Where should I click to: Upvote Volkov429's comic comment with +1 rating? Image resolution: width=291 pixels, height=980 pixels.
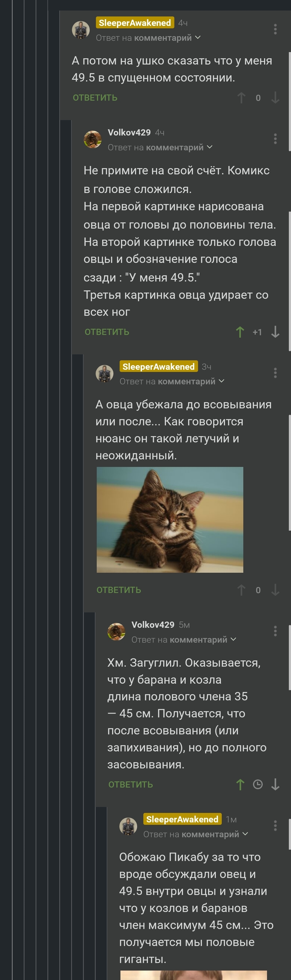pos(240,332)
